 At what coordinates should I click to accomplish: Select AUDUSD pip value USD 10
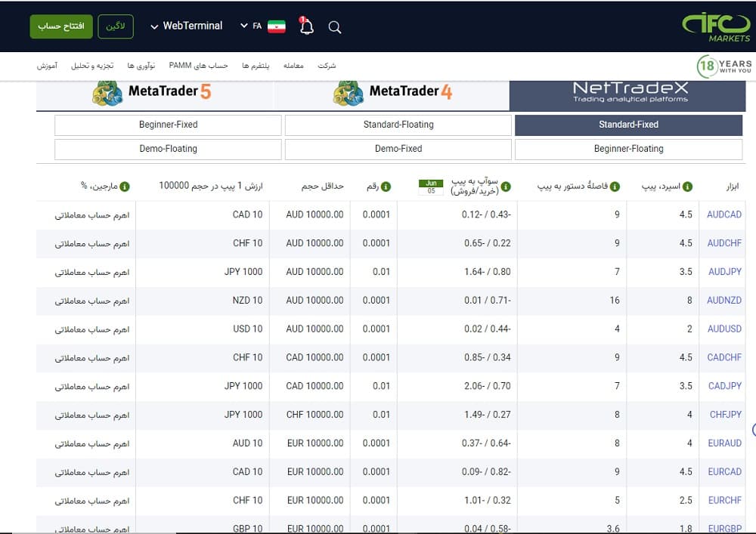coord(248,329)
